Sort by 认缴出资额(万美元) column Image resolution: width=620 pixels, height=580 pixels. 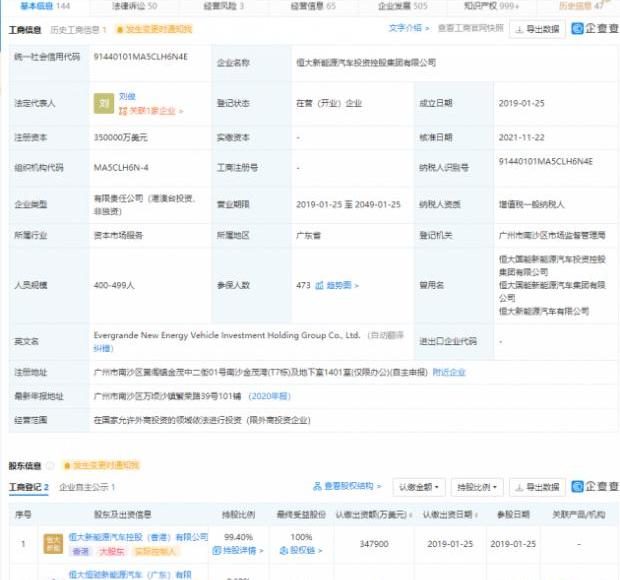pos(374,515)
